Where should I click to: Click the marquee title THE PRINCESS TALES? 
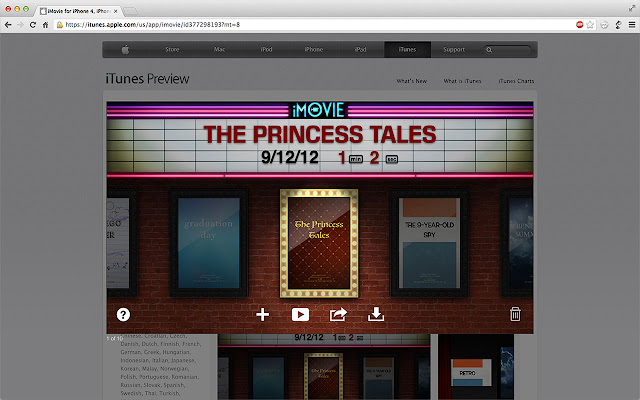coord(320,134)
